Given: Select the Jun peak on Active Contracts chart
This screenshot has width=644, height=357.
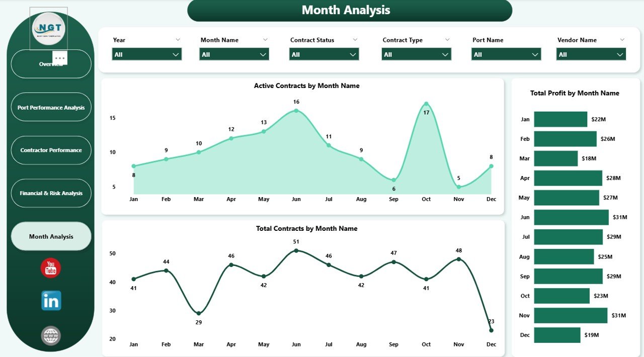Looking at the screenshot, I should point(296,110).
